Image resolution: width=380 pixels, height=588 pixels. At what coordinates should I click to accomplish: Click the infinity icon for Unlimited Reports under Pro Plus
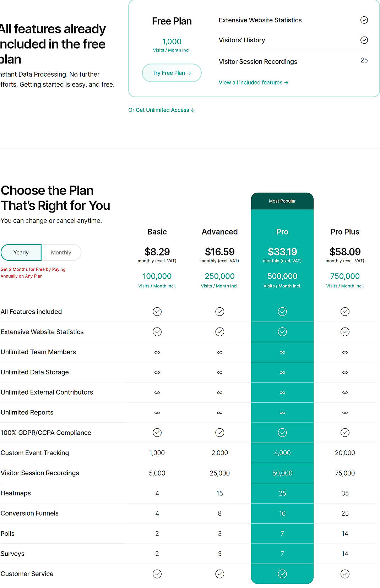345,413
